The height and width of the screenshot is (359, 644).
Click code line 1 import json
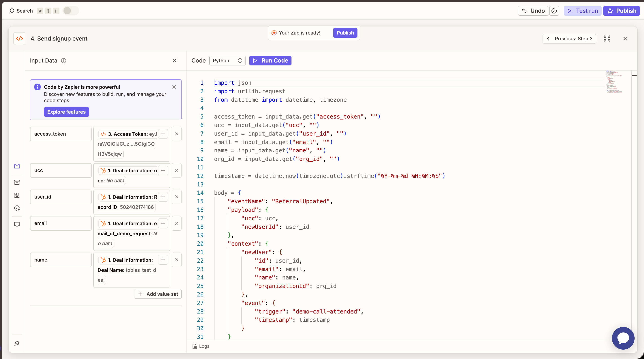point(233,83)
